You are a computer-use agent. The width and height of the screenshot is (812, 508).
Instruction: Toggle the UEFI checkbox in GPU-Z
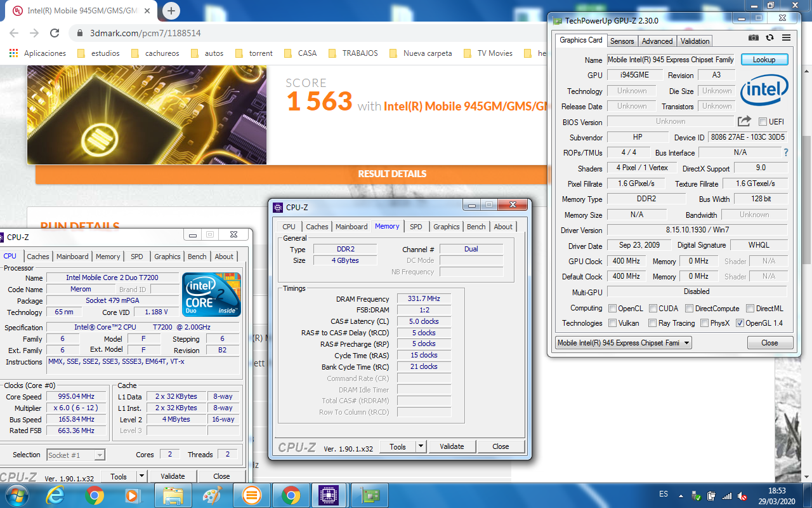(763, 122)
